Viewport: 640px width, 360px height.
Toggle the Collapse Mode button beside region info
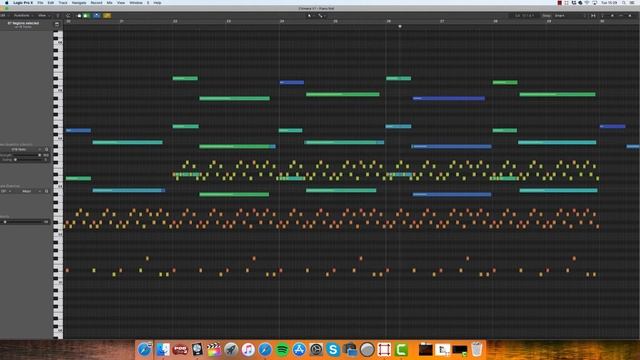[x=57, y=24]
